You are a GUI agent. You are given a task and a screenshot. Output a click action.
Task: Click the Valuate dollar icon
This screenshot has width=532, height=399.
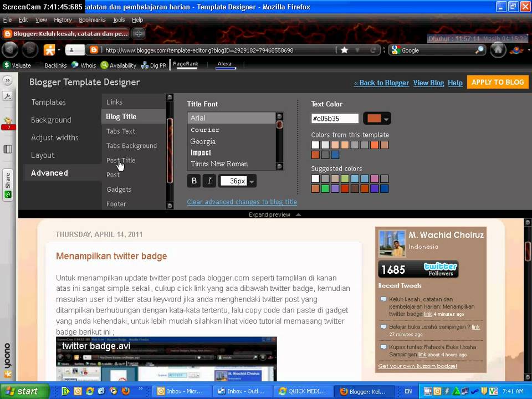click(x=7, y=65)
